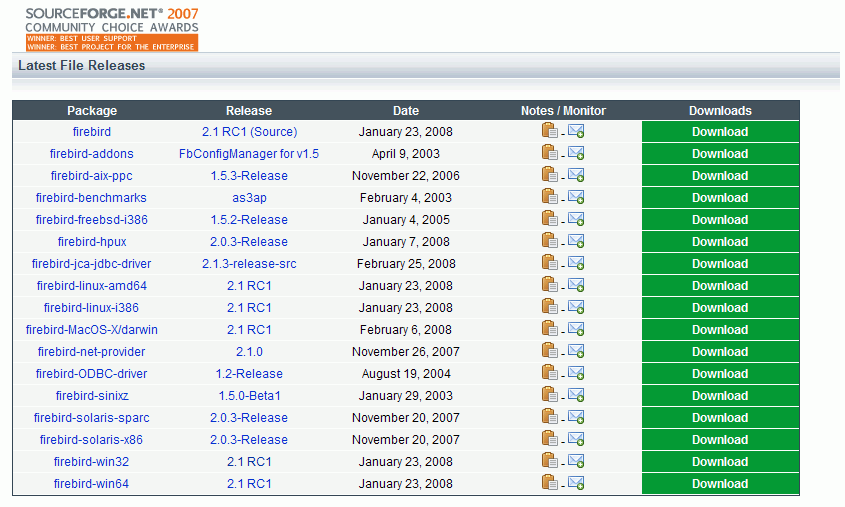Viewport: 845px width, 507px height.
Task: Open 2.1.0 release link
Action: 249,351
